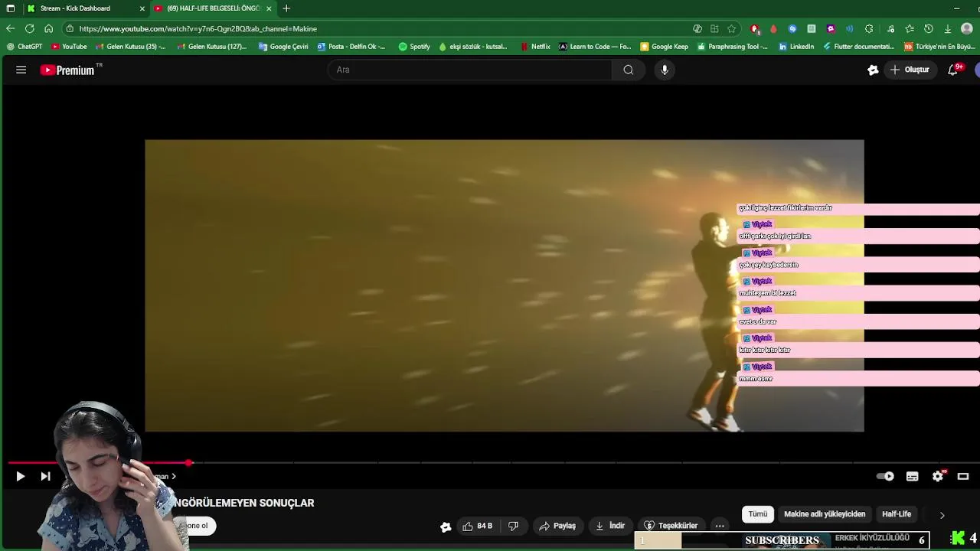This screenshot has height=551, width=980.
Task: Select Makine adlı yükleyiciden chip
Action: 825,514
